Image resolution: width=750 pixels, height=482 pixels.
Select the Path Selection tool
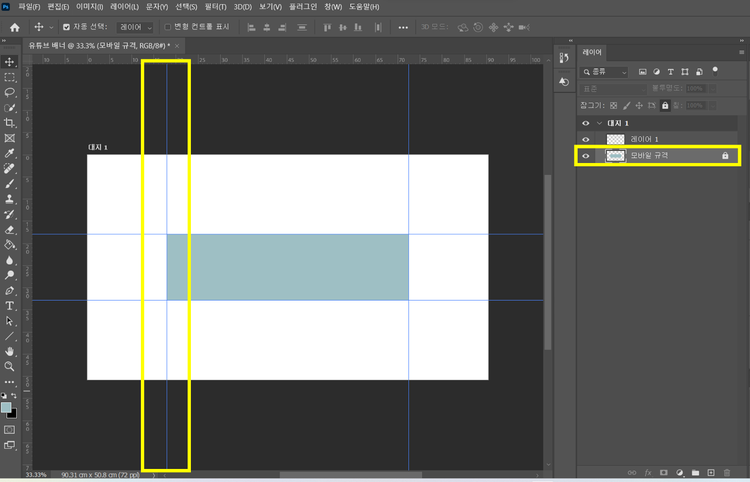[10, 321]
